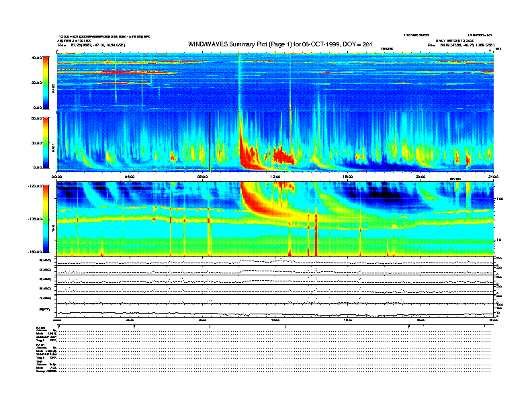
Task: Click the -120.00 label on TNR color scale
Action: [x=35, y=186]
